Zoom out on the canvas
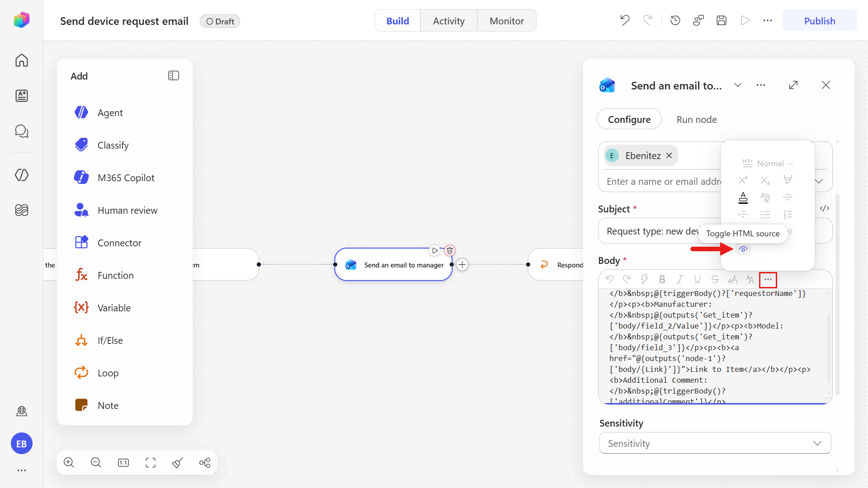Screen dimensions: 868x488 tap(96, 462)
